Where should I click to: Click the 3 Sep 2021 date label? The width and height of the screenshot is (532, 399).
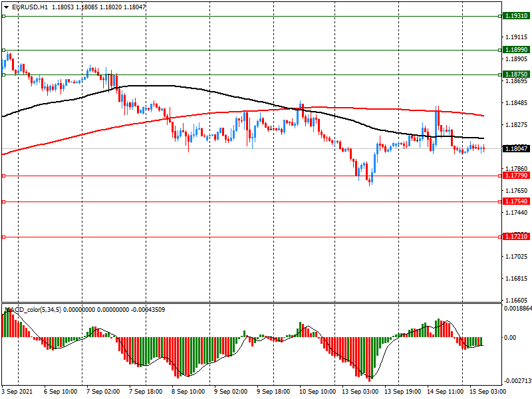[17, 392]
